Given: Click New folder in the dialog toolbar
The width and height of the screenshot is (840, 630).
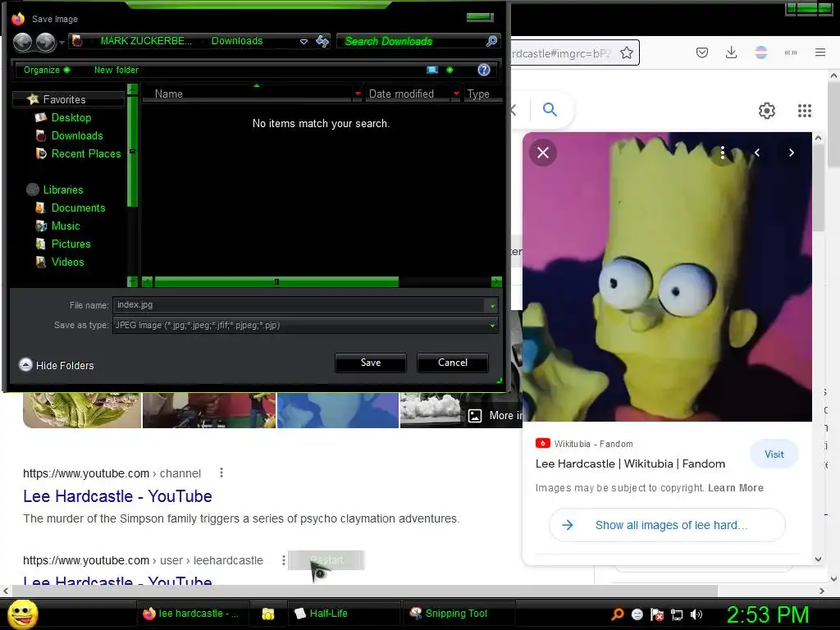Looking at the screenshot, I should click(x=116, y=70).
